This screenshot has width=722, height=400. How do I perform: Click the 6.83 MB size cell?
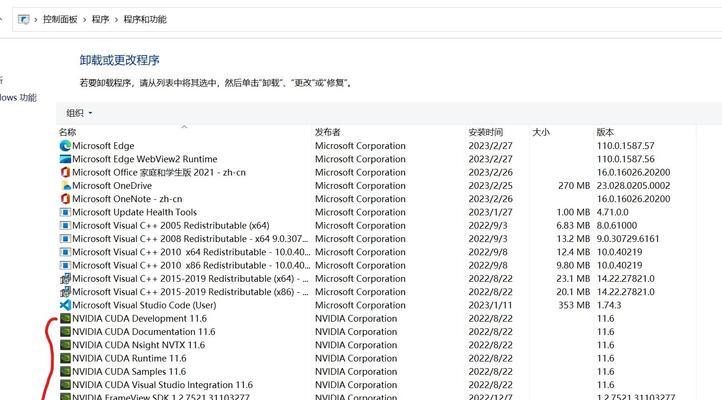[573, 226]
